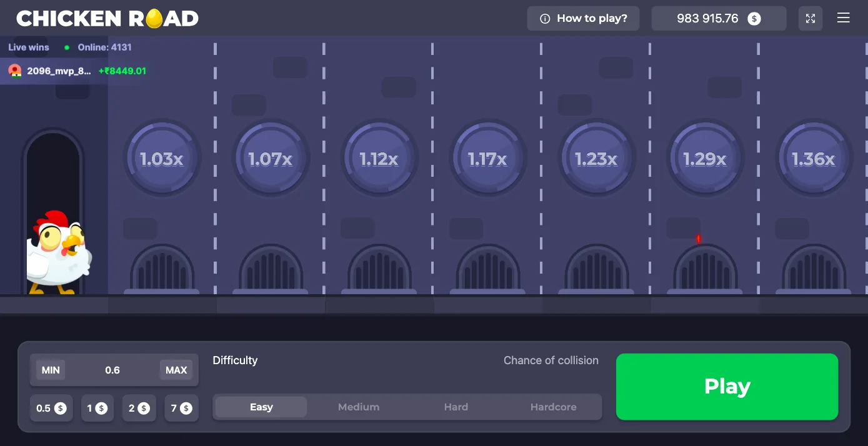
Task: Click the chicken character
Action: [x=59, y=252]
